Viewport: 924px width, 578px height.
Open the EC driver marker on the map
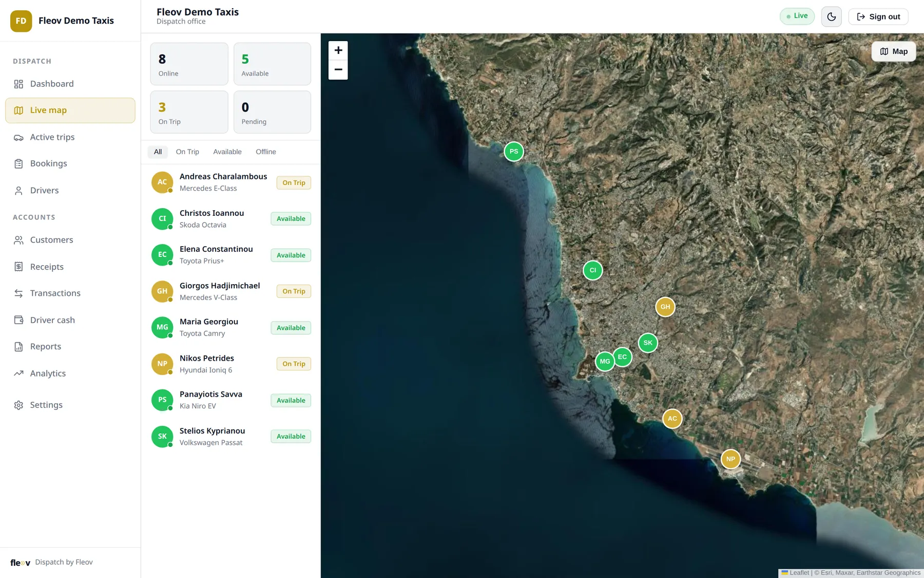coord(622,357)
